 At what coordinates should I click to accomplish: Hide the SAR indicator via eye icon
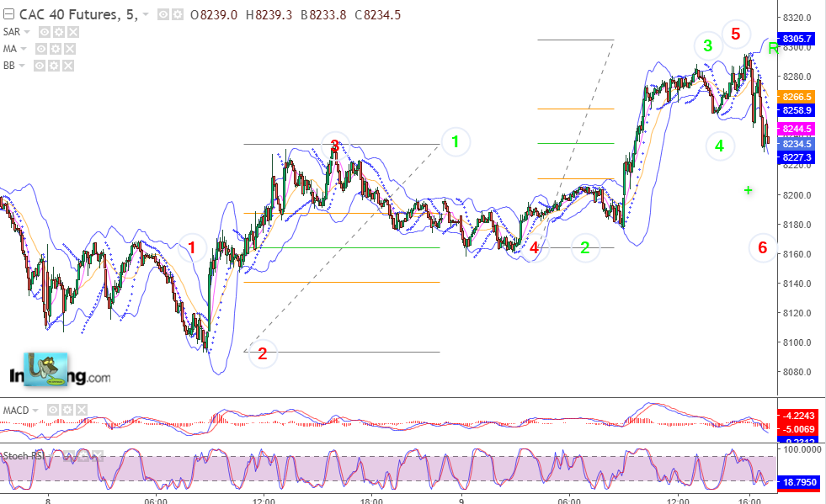coord(45,32)
